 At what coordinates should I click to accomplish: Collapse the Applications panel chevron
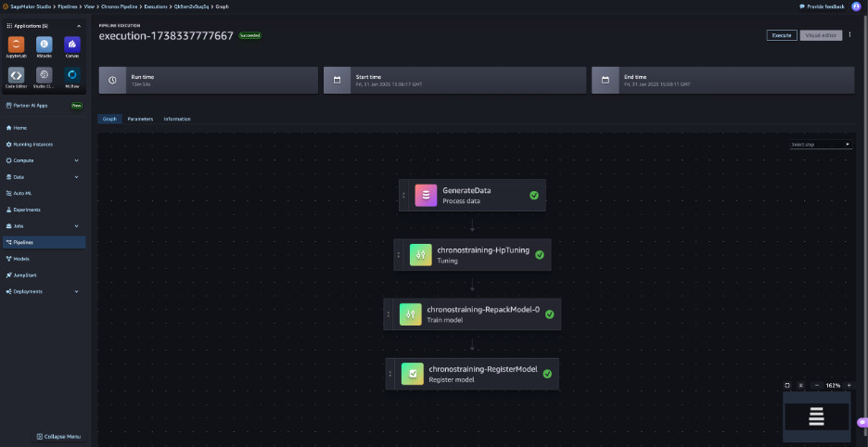pos(78,26)
